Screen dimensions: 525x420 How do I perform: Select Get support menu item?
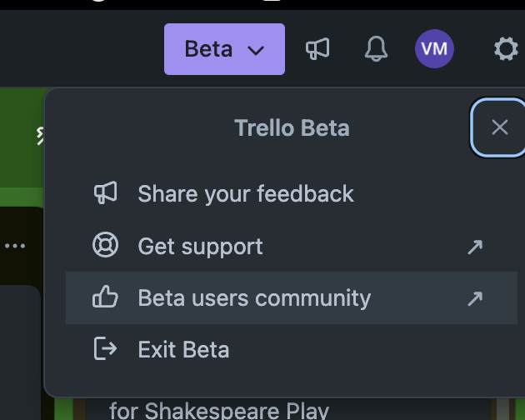coord(292,246)
